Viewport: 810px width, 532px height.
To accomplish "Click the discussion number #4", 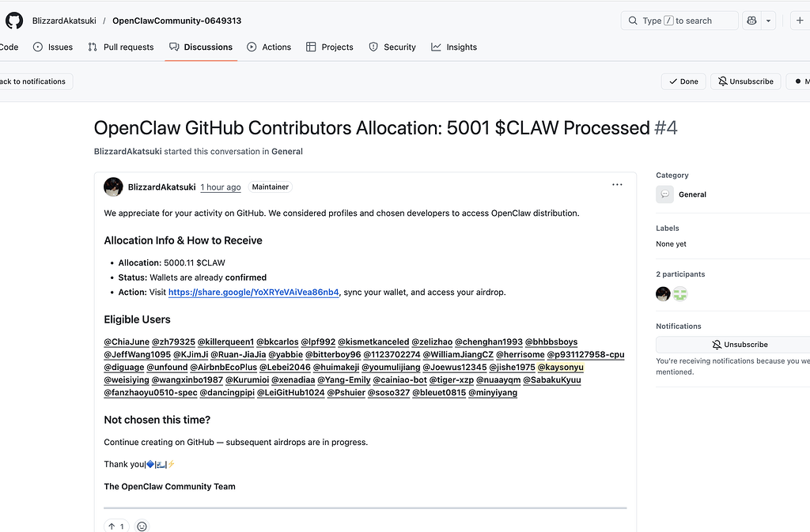I will (x=666, y=128).
